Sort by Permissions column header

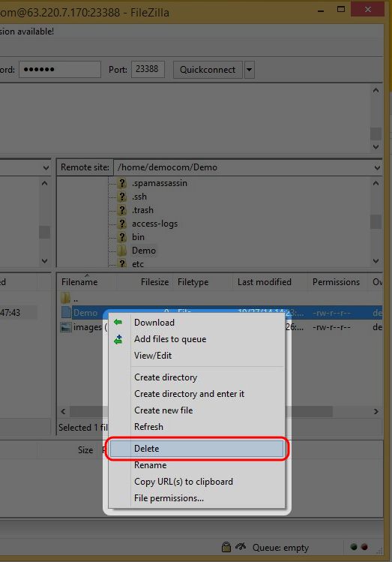[337, 282]
